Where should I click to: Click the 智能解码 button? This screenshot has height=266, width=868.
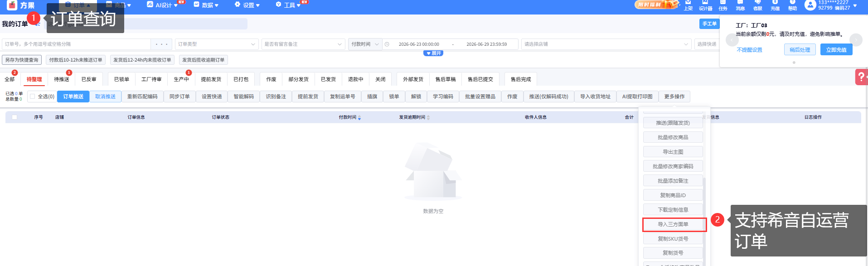click(x=243, y=97)
